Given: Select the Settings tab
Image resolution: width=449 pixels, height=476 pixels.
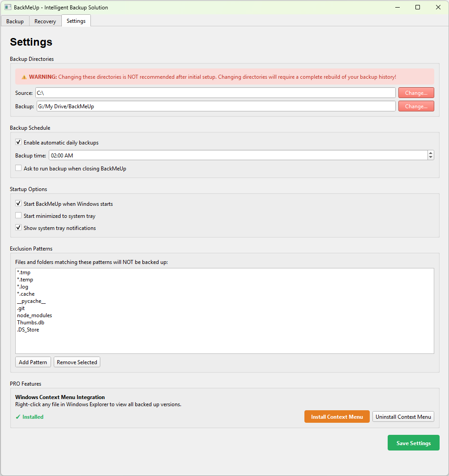Looking at the screenshot, I should point(76,21).
